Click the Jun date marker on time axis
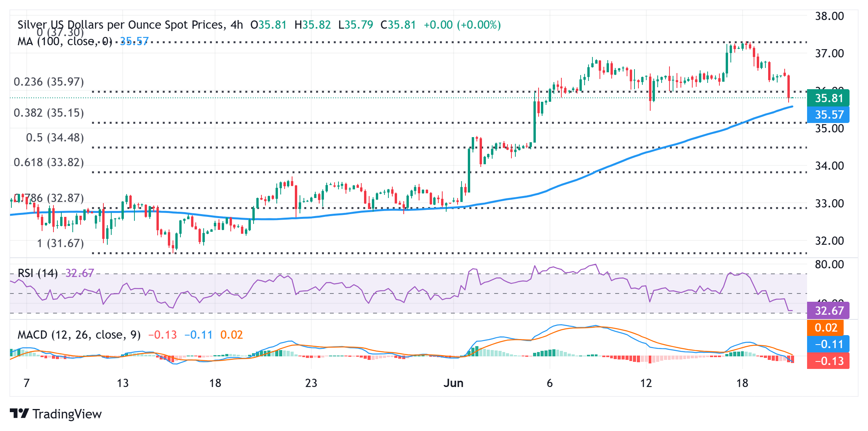 pyautogui.click(x=453, y=383)
